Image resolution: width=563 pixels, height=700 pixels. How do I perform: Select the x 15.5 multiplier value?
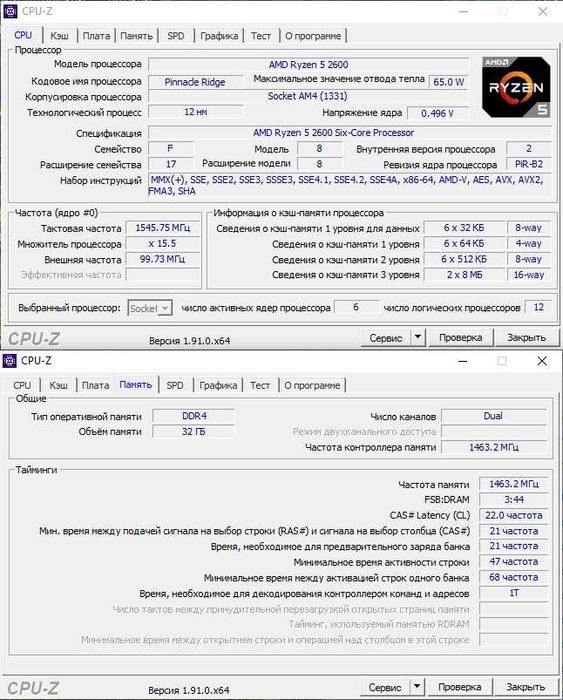[x=163, y=243]
